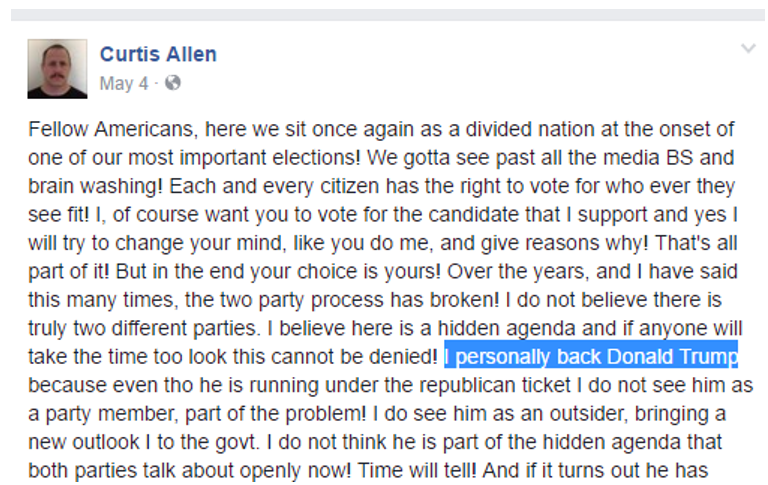Viewport: 768px width, 485px height.
Task: Open Curtis Allen's profile picture
Action: click(57, 68)
